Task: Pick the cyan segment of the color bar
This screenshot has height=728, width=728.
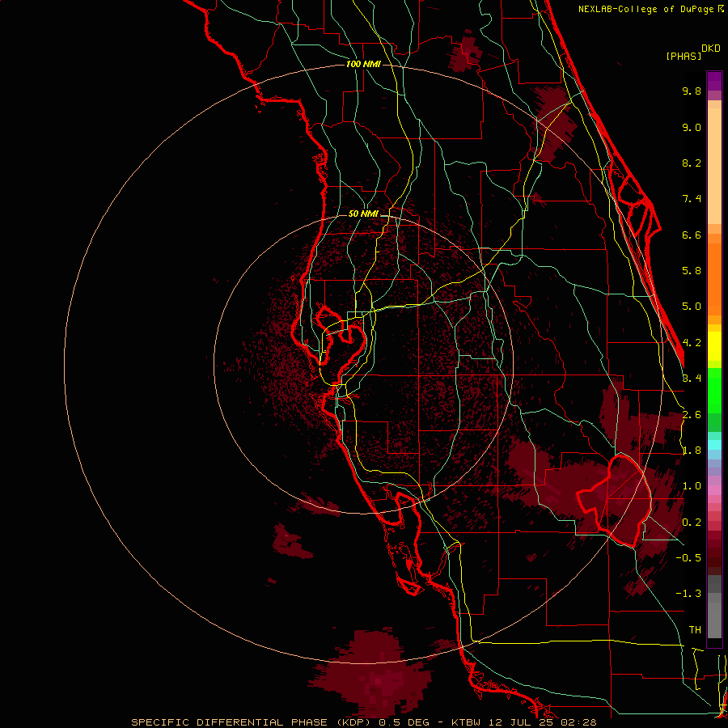Action: coord(714,444)
